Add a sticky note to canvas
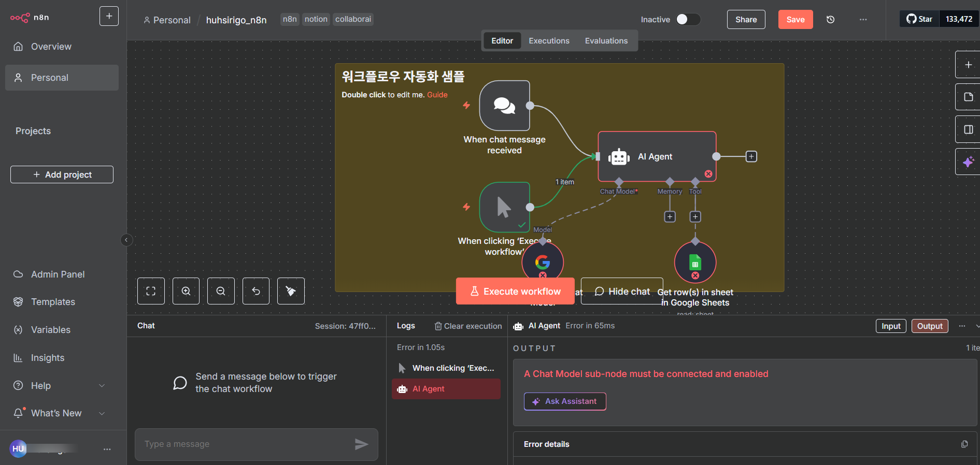980x465 pixels. (x=968, y=97)
